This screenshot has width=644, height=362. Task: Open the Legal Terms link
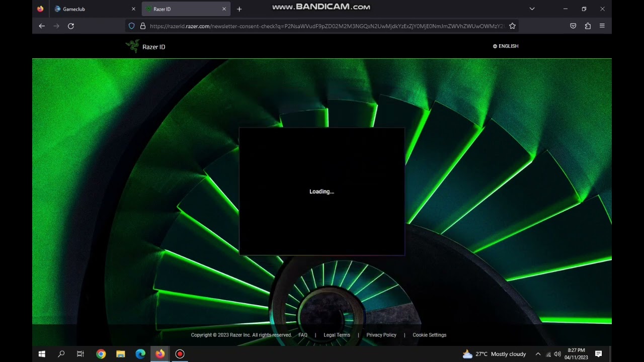(337, 335)
